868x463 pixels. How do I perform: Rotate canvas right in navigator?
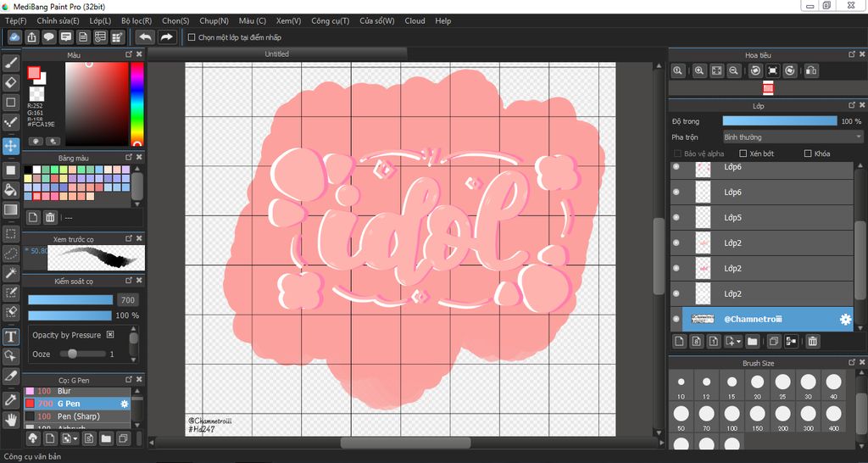click(790, 70)
